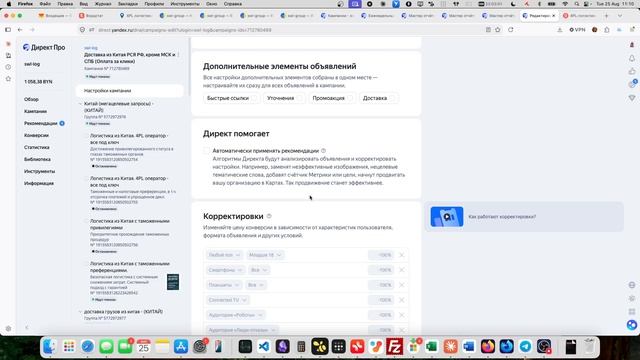Select the first Логистика из Китая. 4PL оператор ad checkbox

[86, 136]
